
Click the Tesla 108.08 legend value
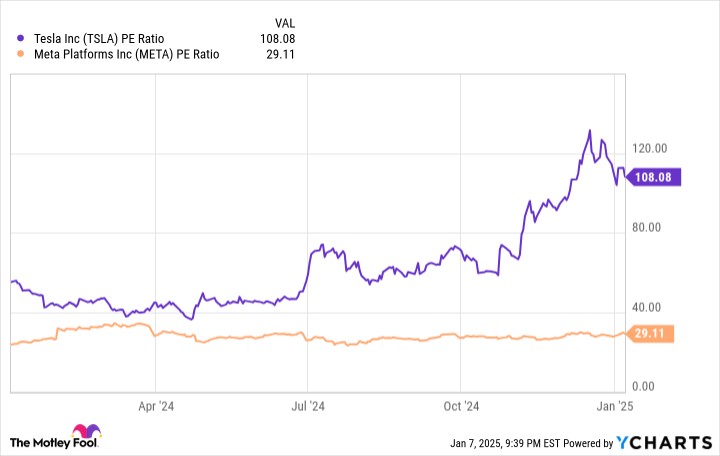(x=277, y=39)
